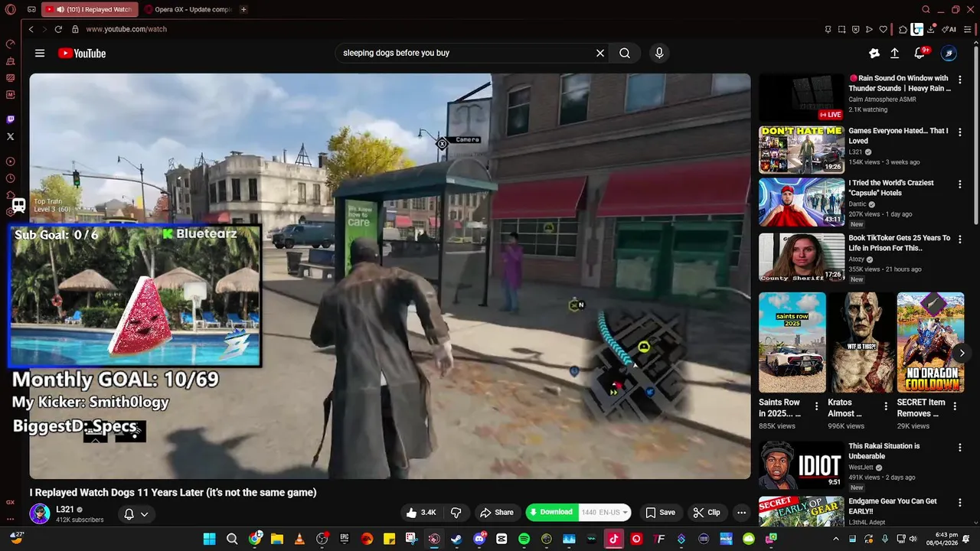Open the Windows Start menu
980x551 pixels.
(x=209, y=539)
